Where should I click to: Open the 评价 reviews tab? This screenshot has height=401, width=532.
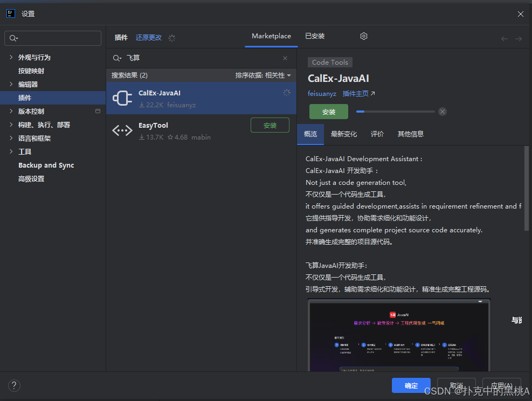[x=377, y=134]
